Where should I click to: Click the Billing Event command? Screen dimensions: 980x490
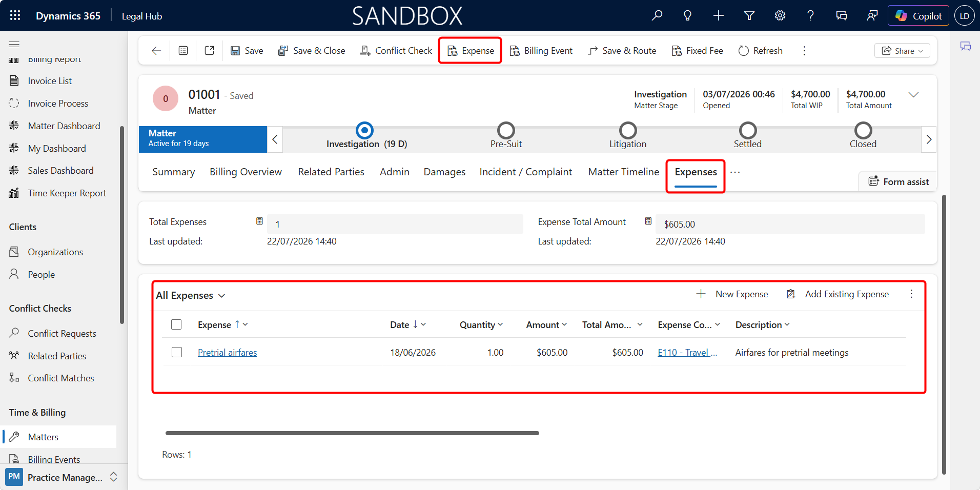[x=541, y=51]
